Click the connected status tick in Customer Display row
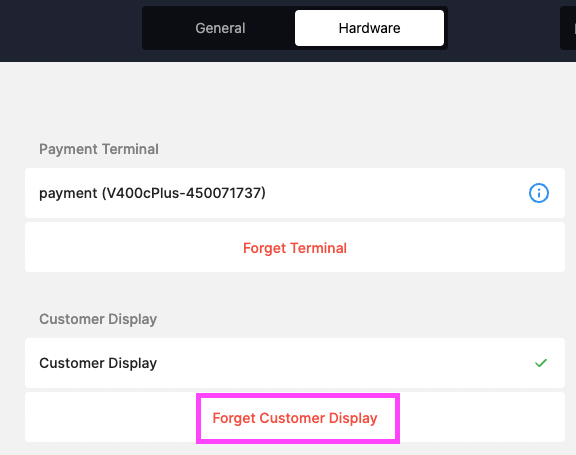 (x=541, y=363)
